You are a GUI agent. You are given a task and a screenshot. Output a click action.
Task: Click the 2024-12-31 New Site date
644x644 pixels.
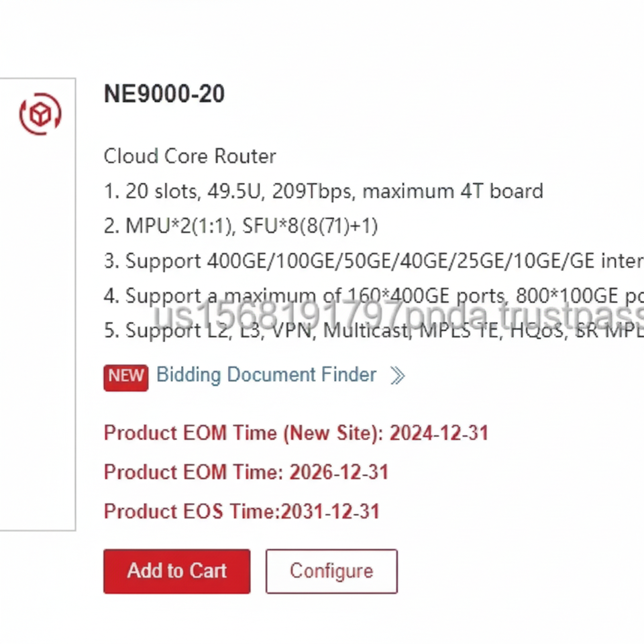coord(439,433)
